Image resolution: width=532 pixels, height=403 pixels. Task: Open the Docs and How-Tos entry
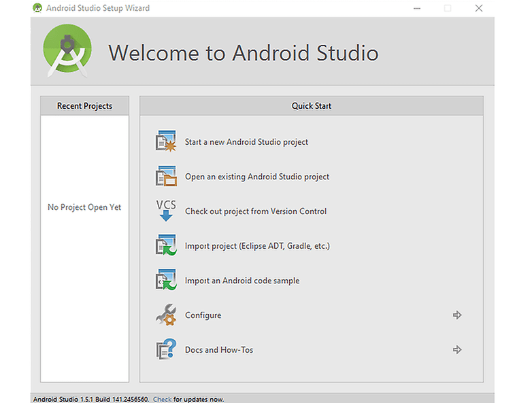tap(219, 350)
